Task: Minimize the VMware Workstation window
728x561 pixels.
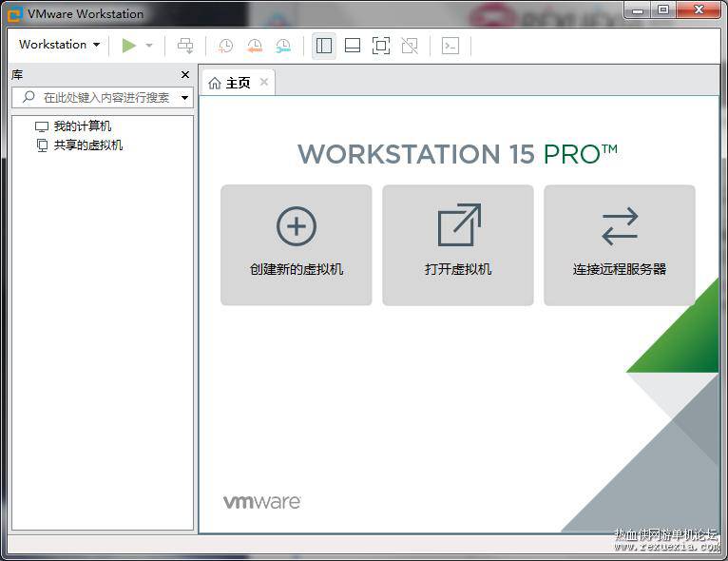Action: click(x=638, y=10)
